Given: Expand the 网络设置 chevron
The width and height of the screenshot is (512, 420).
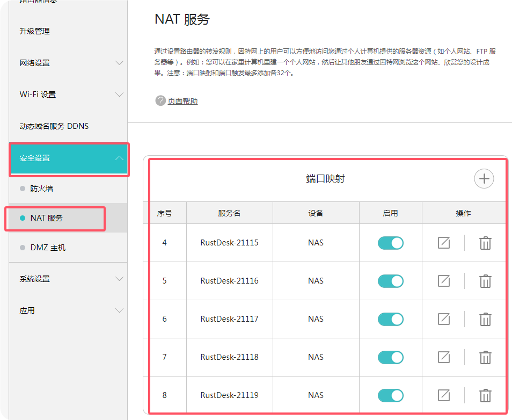Looking at the screenshot, I should (120, 63).
